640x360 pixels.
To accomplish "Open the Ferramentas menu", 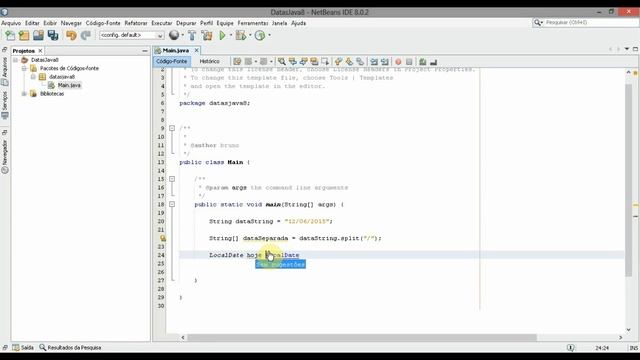I will pos(253,23).
